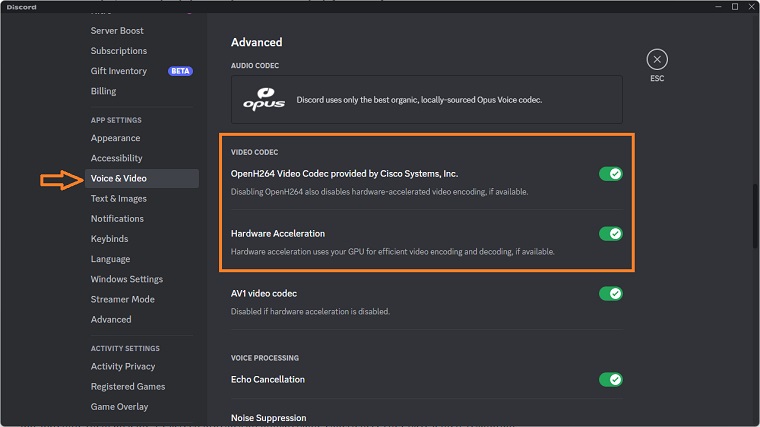Screen dimensions: 760x427
Task: Disable the OpenH264 Video Codec toggle
Action: point(610,174)
